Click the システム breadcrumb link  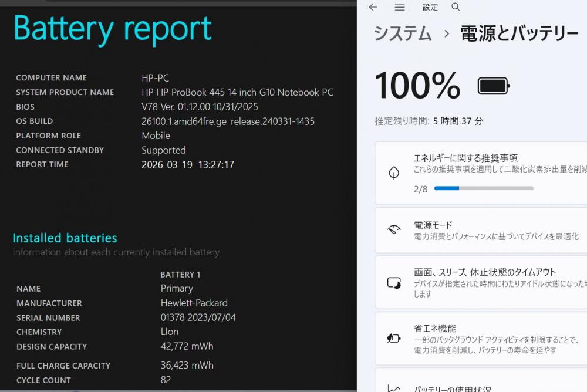pyautogui.click(x=403, y=33)
